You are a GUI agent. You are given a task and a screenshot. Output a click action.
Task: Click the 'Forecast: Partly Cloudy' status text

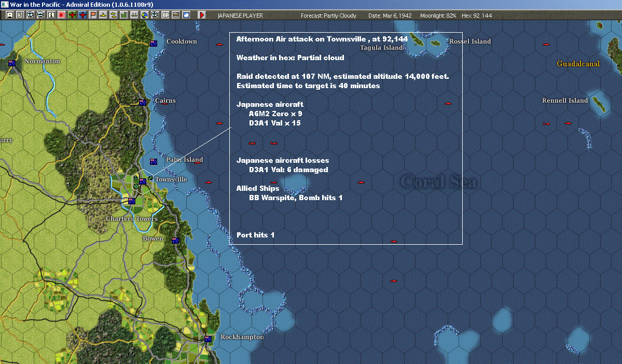328,16
